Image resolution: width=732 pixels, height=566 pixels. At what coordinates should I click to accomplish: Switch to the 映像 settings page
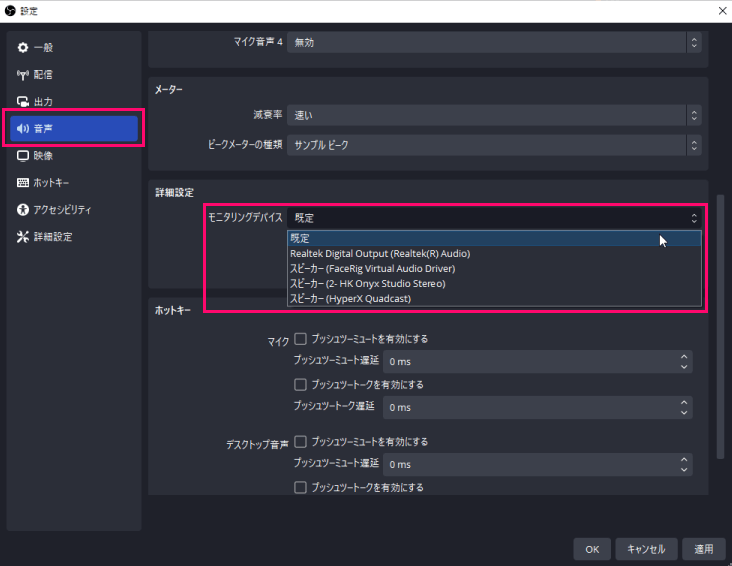point(74,156)
